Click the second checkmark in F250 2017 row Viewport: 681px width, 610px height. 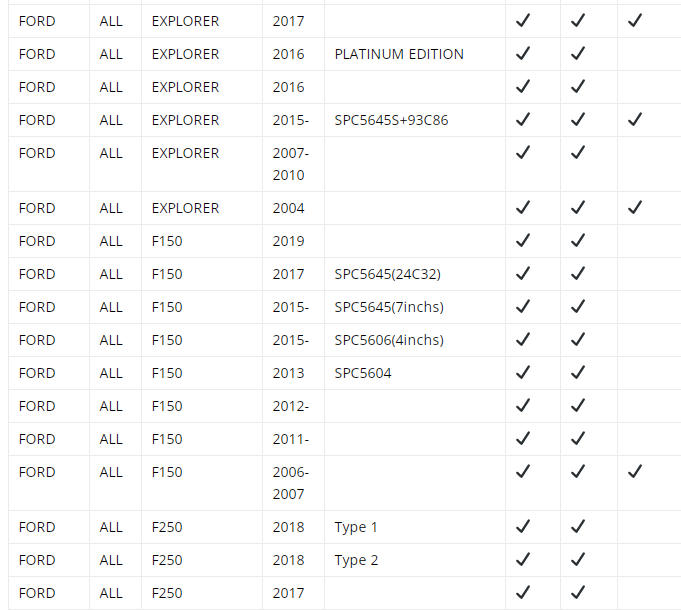click(x=578, y=592)
